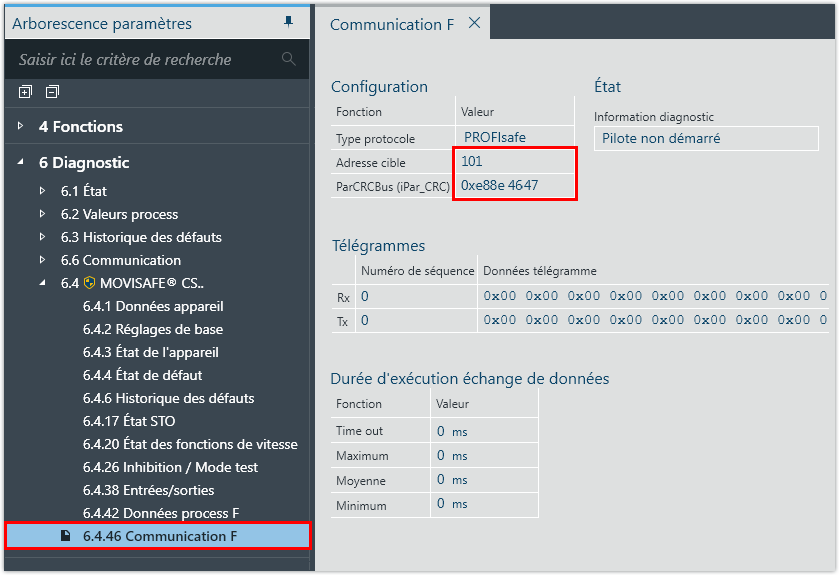The image size is (839, 575).
Task: Click the document icon beside 6.4.46
Action: click(66, 536)
